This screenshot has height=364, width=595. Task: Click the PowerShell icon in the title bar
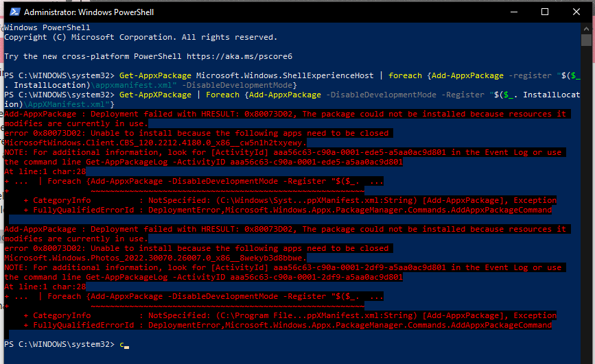pos(14,12)
